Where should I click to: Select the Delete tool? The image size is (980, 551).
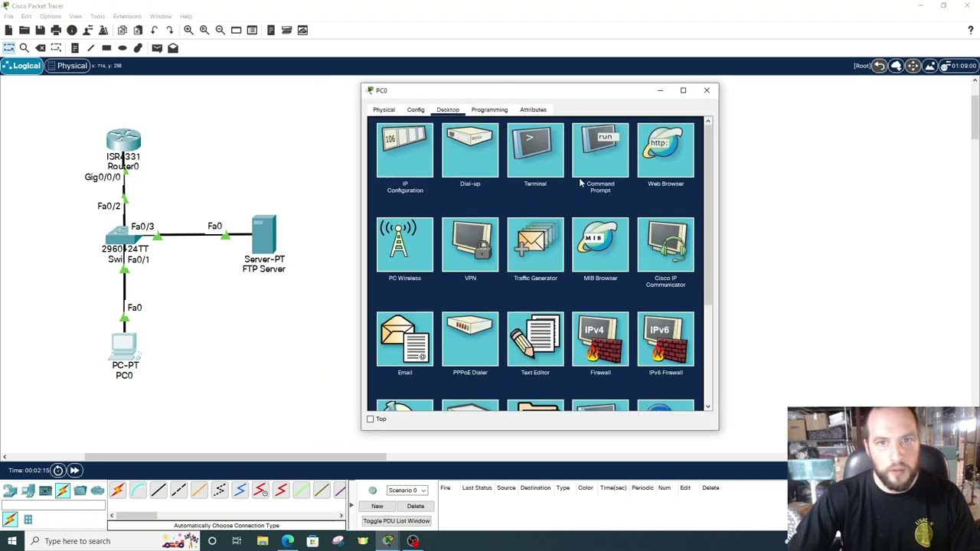[41, 47]
